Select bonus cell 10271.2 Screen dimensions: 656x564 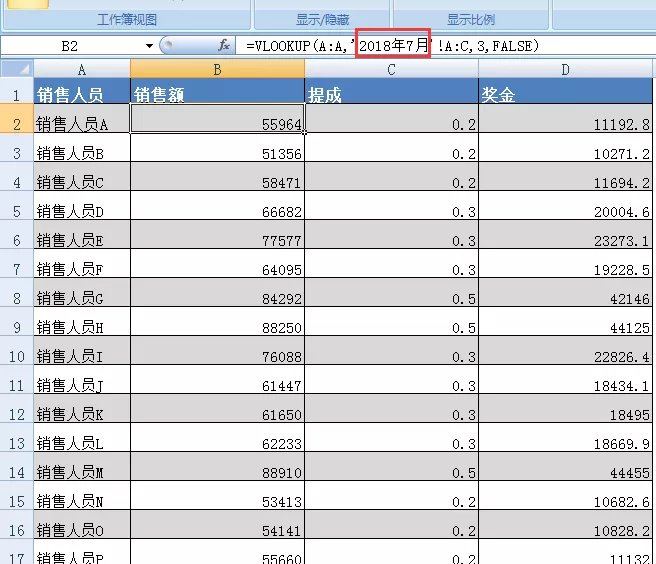(565, 148)
